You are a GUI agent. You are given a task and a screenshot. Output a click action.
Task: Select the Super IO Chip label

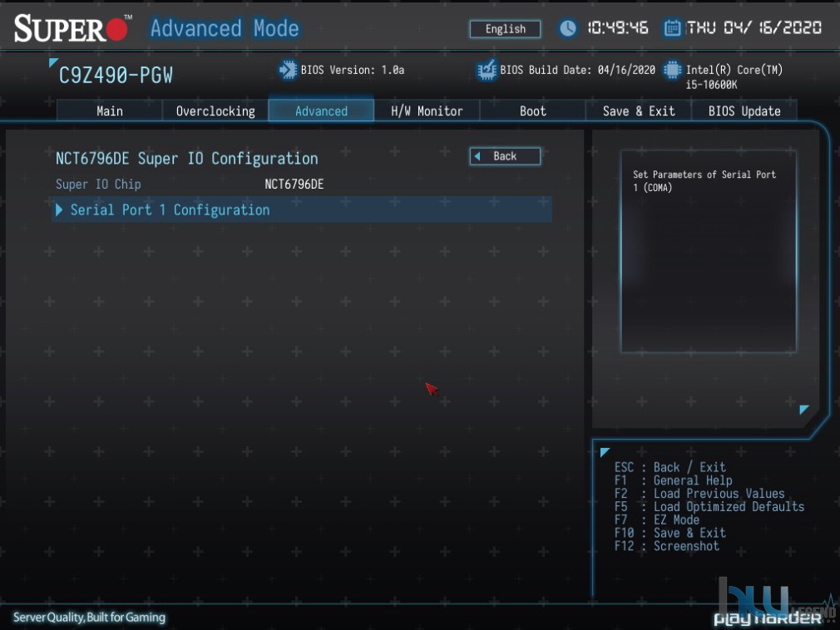click(98, 185)
